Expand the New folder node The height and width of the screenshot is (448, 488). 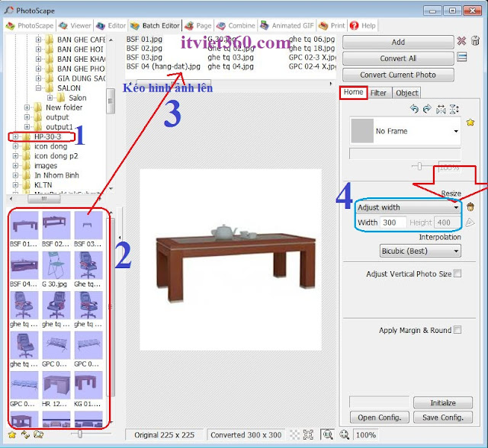[x=27, y=107]
